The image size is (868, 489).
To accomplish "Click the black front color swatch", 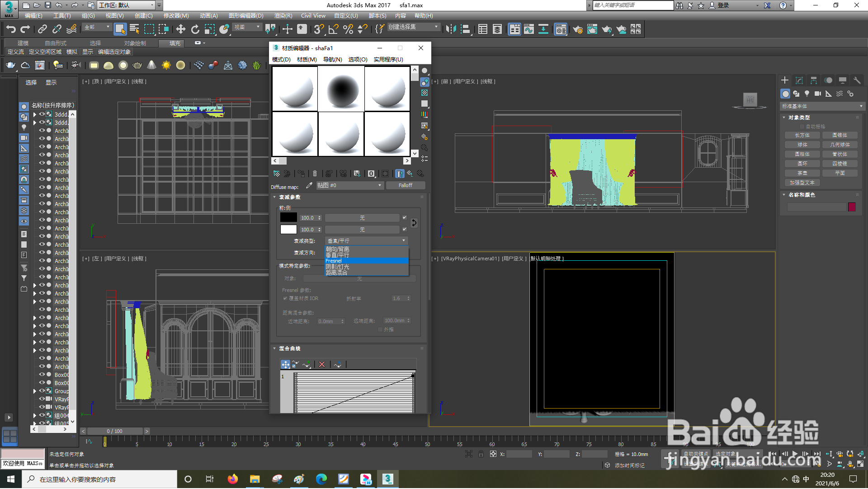I will point(288,217).
